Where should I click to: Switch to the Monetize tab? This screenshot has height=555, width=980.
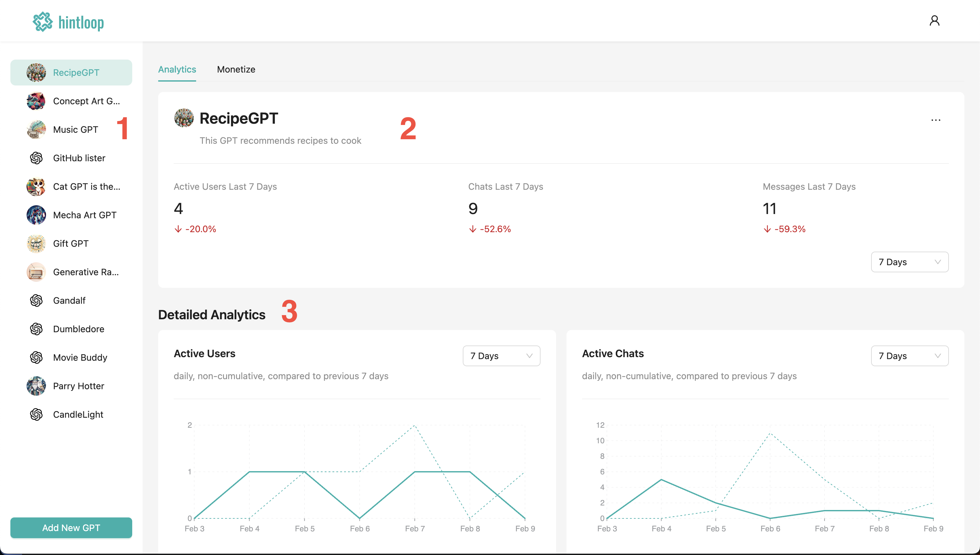(x=236, y=69)
